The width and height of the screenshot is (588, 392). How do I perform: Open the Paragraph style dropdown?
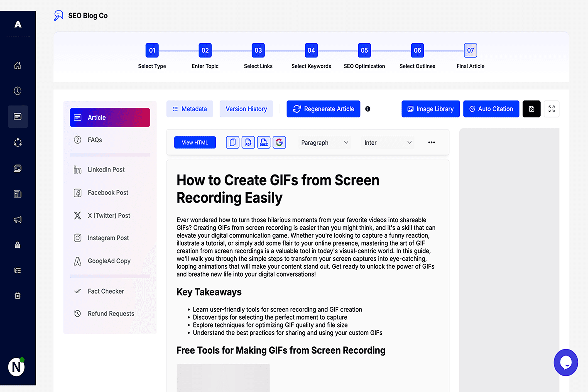coord(324,142)
